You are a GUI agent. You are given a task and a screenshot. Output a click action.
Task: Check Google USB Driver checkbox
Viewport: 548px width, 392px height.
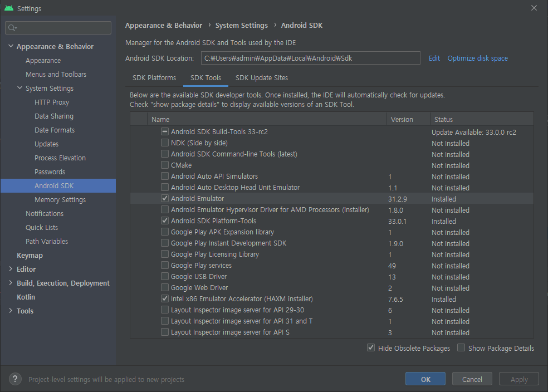[165, 276]
